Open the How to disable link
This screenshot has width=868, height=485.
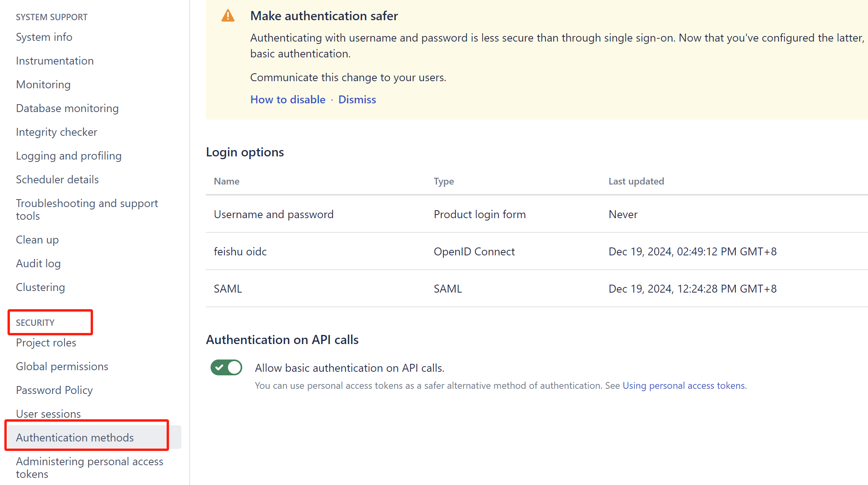[x=288, y=99]
